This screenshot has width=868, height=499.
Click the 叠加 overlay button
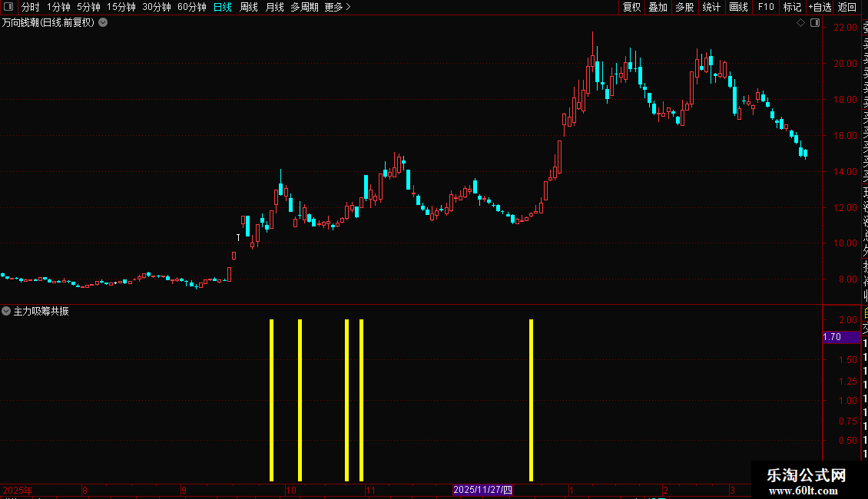[x=658, y=7]
